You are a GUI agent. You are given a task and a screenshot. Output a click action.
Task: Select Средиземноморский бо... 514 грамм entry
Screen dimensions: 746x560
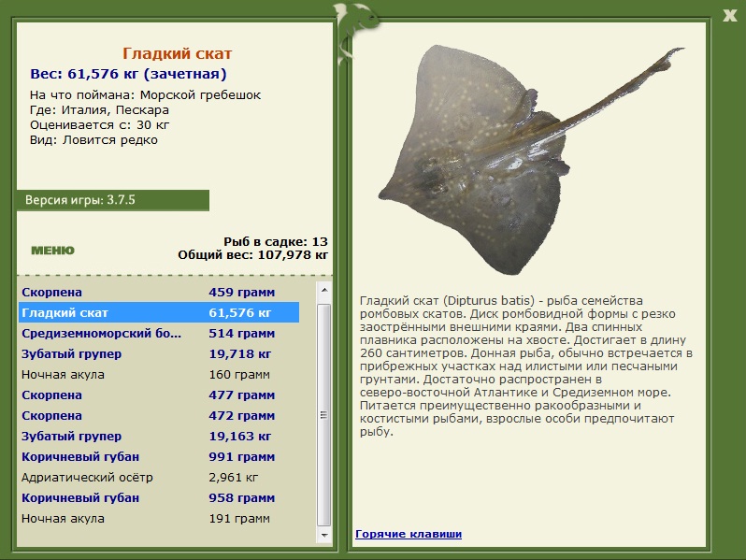coord(159,333)
